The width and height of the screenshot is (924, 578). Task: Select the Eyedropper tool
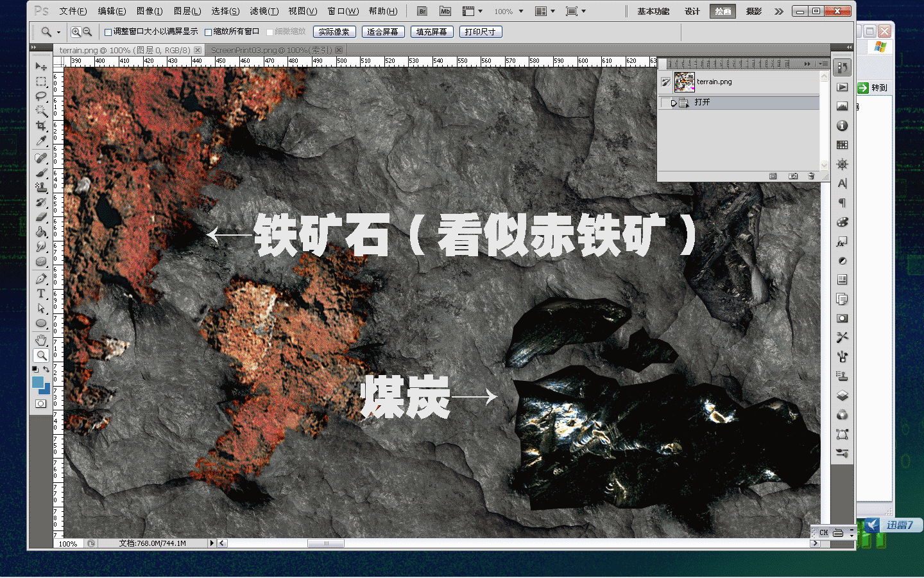pyautogui.click(x=41, y=141)
